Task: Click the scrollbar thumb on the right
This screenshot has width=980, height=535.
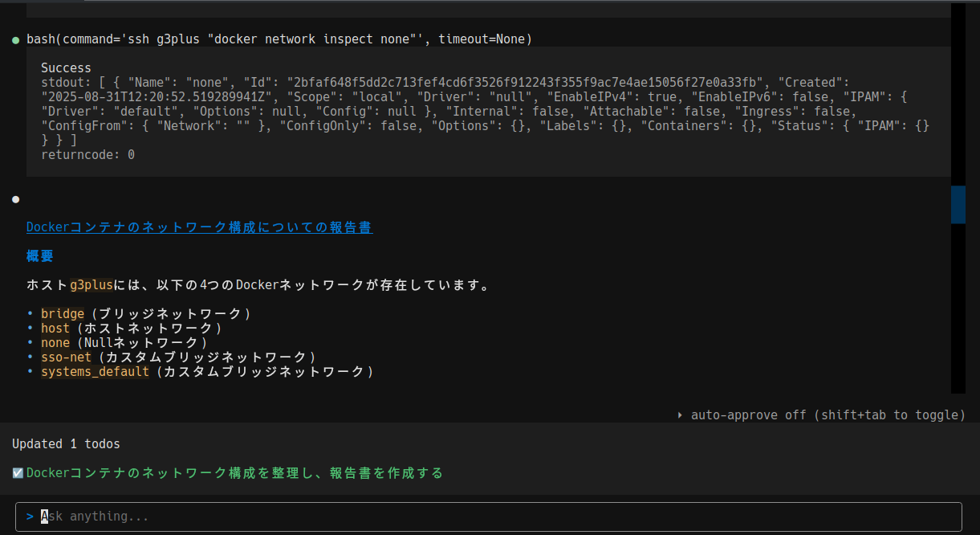Action: click(958, 204)
